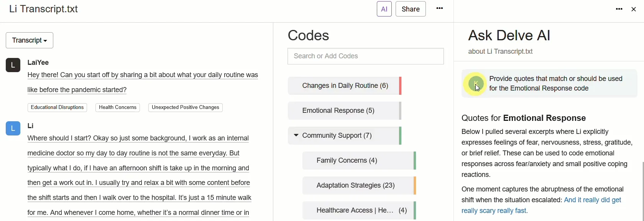Click the Educational Disruptions tag
The image size is (644, 221).
(x=57, y=108)
